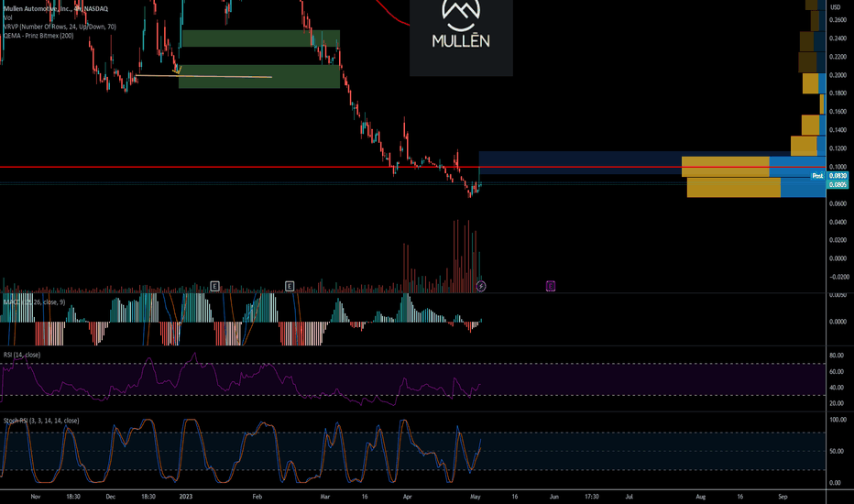
Task: Open the USD currency selector on price axis
Action: click(x=836, y=7)
